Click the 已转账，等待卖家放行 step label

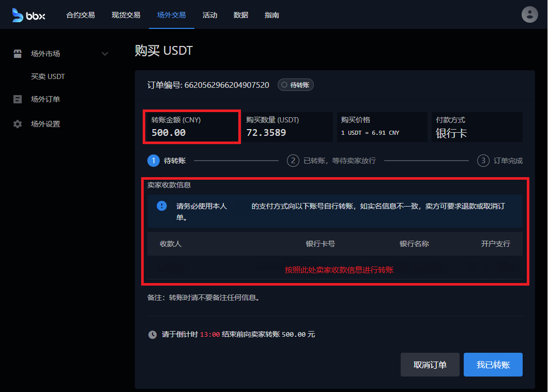point(340,161)
